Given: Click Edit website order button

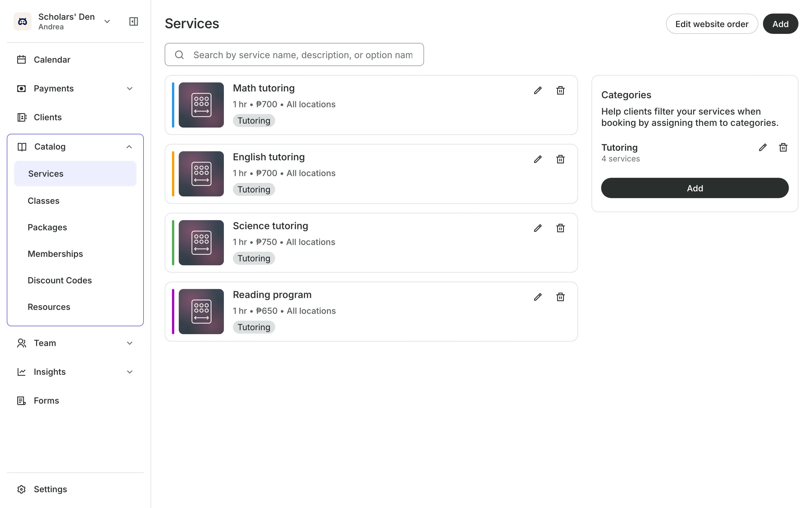Looking at the screenshot, I should [712, 24].
